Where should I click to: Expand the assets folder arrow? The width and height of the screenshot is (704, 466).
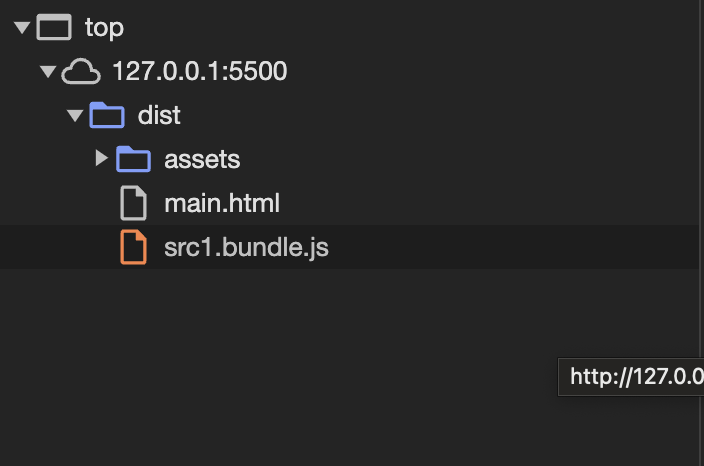click(x=102, y=158)
